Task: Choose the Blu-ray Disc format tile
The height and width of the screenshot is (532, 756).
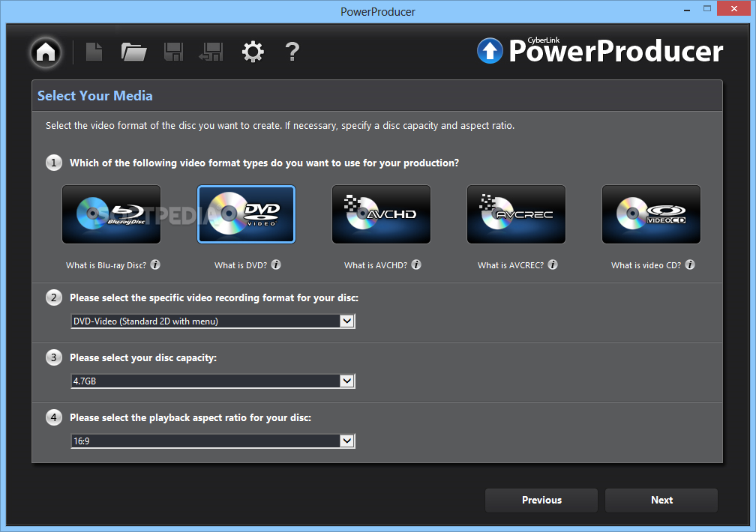Action: coord(111,214)
